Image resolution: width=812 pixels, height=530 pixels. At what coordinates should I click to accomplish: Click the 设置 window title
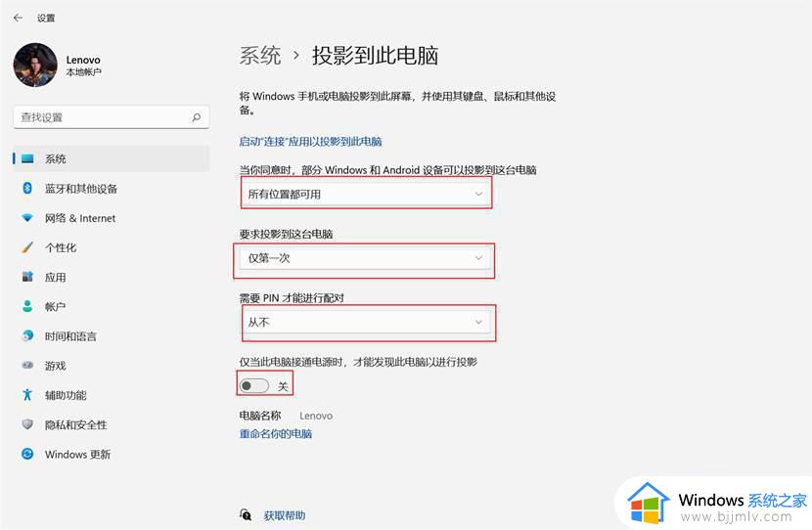coord(46,19)
